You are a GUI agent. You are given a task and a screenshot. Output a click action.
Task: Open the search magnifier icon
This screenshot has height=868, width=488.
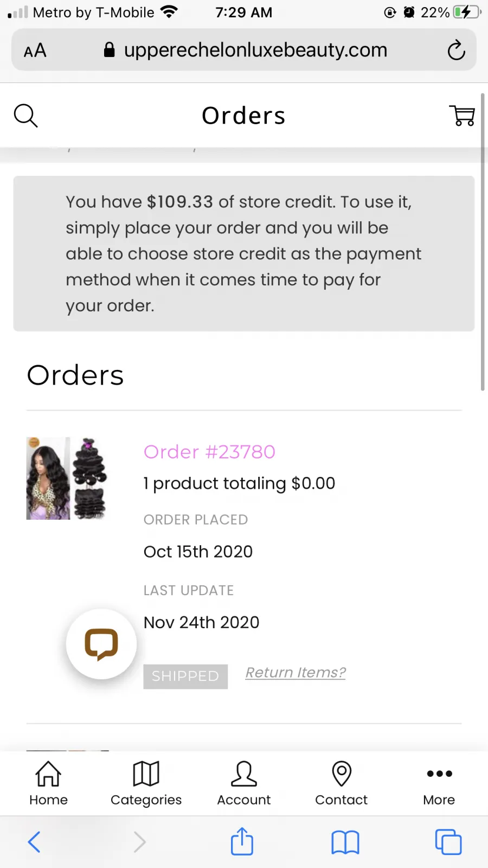[25, 116]
